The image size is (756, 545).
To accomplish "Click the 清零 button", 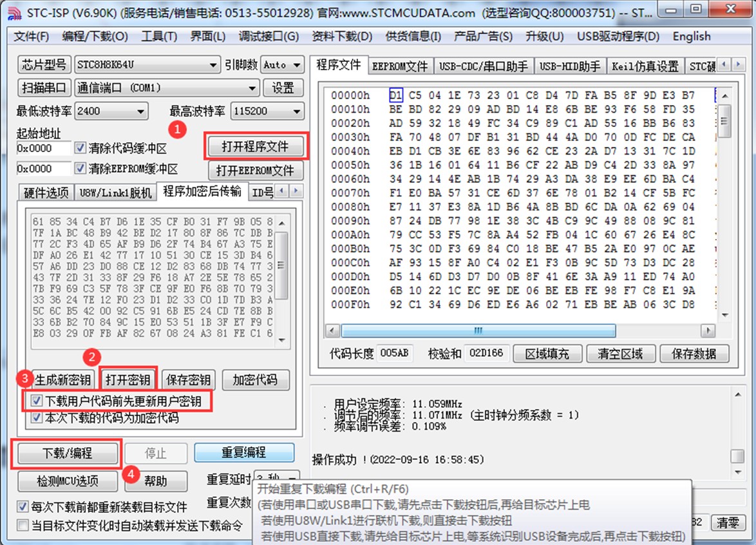I will tap(728, 522).
